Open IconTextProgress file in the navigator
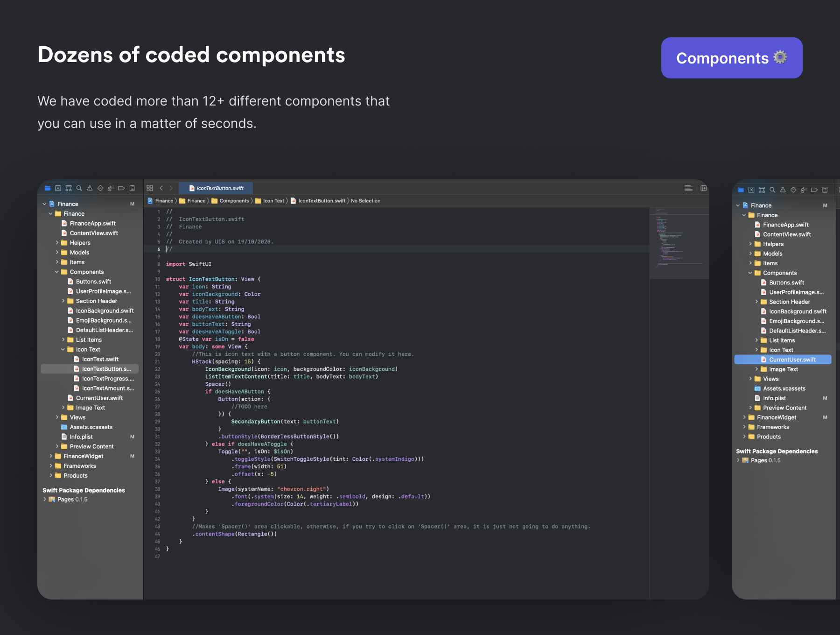The image size is (840, 635). tap(107, 379)
